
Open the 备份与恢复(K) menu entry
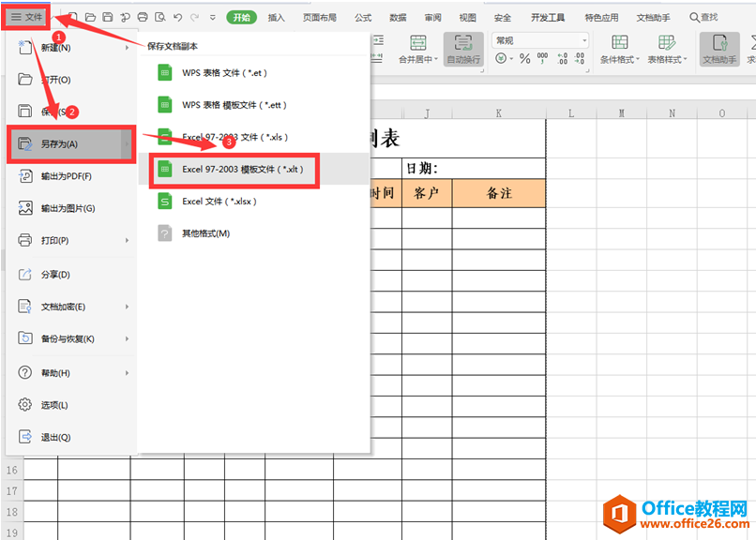pos(71,339)
